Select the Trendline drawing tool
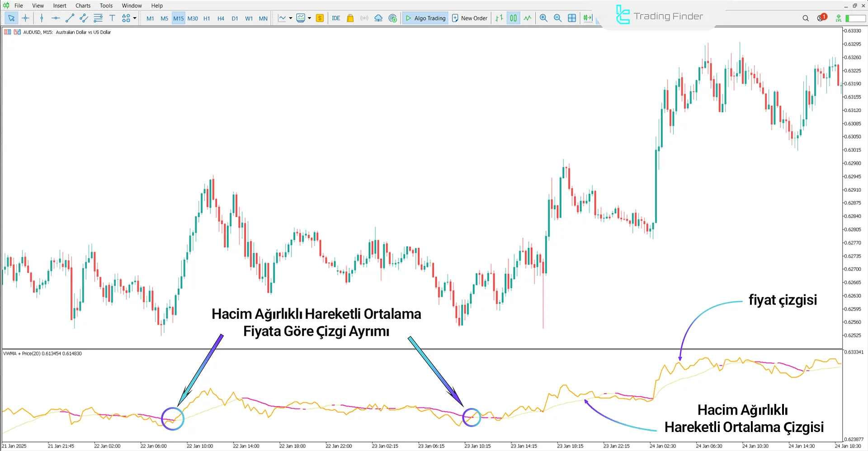The image size is (868, 451). click(70, 18)
